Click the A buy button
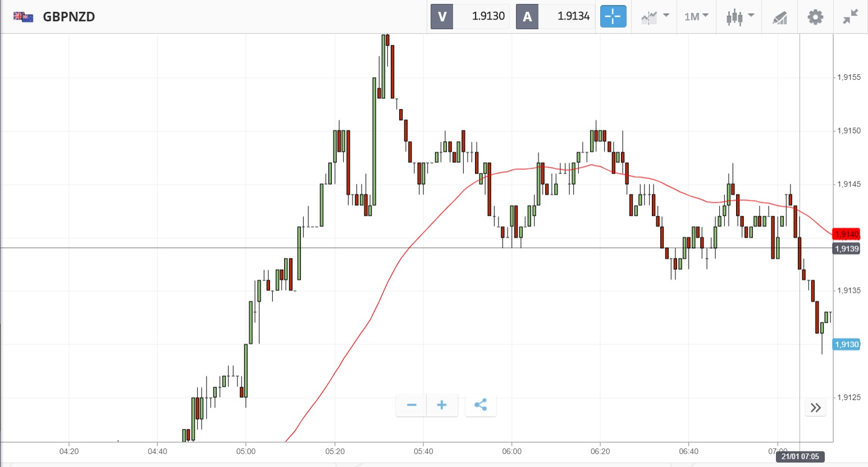 tap(527, 16)
